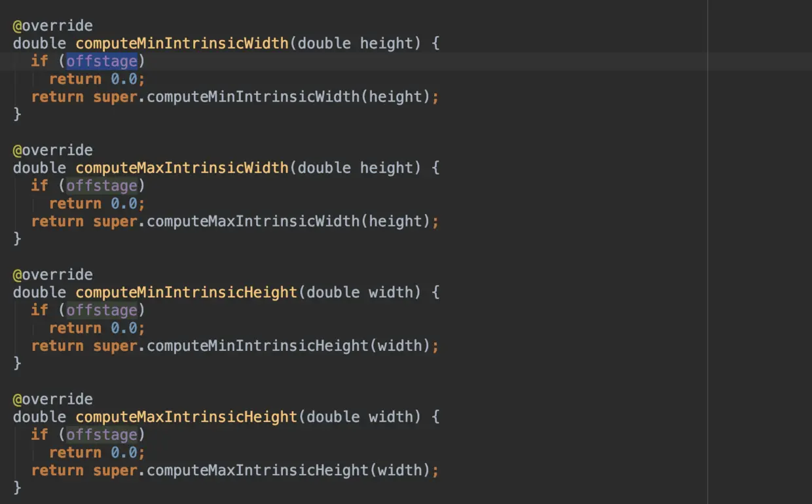Click @override above computeMaxIntrinsicHeight
The image size is (812, 504).
(x=53, y=399)
